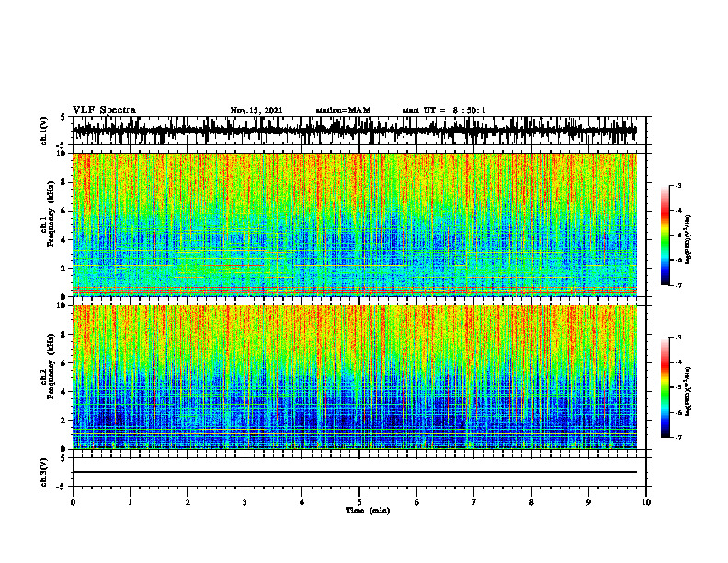Click the "station=MAM" header label
Screen dimensions: 728x563
coord(343,110)
